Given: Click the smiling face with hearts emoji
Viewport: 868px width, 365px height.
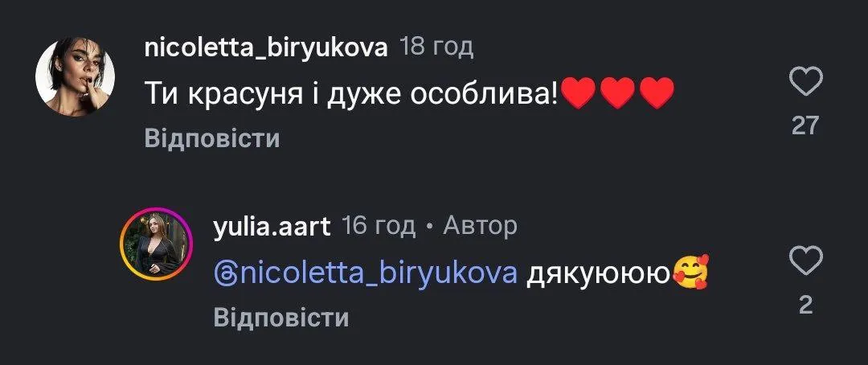Looking at the screenshot, I should (x=690, y=273).
